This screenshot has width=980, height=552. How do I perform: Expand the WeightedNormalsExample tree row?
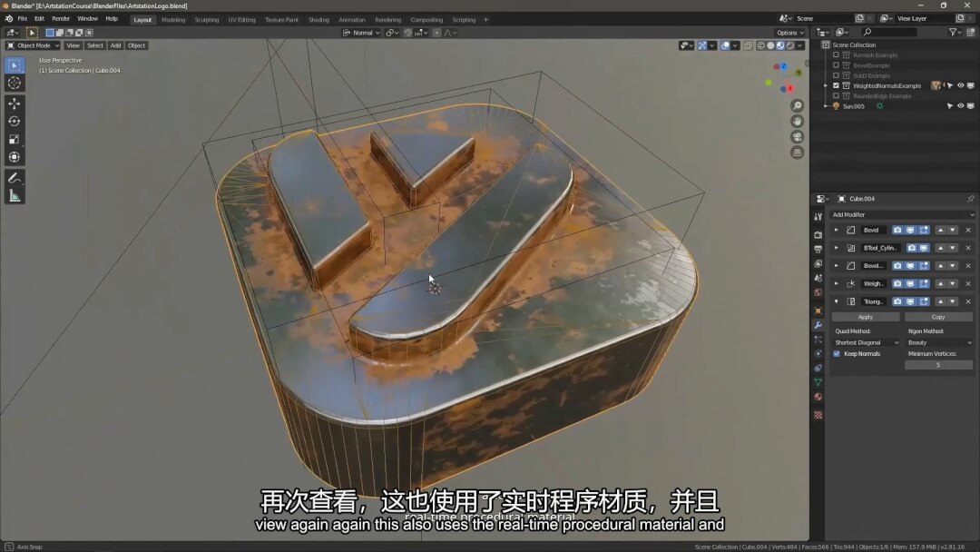(827, 85)
